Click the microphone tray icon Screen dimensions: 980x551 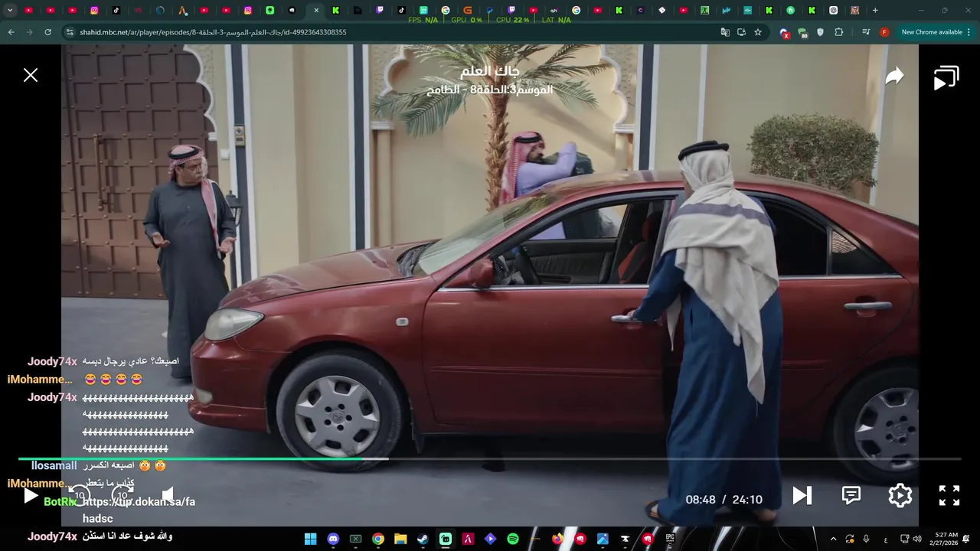pos(866,539)
